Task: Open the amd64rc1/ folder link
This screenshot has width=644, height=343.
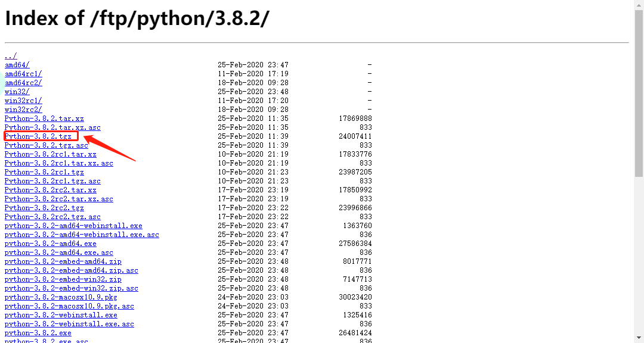Action: [x=23, y=74]
